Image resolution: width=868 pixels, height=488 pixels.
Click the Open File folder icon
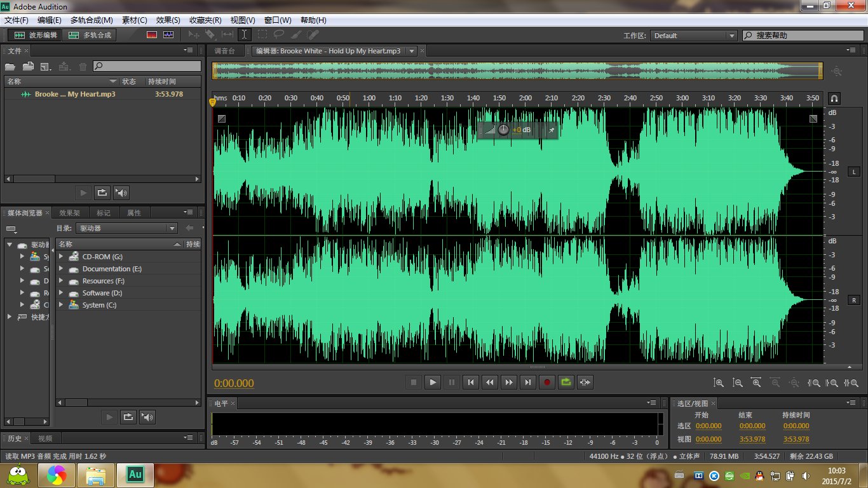[10, 66]
